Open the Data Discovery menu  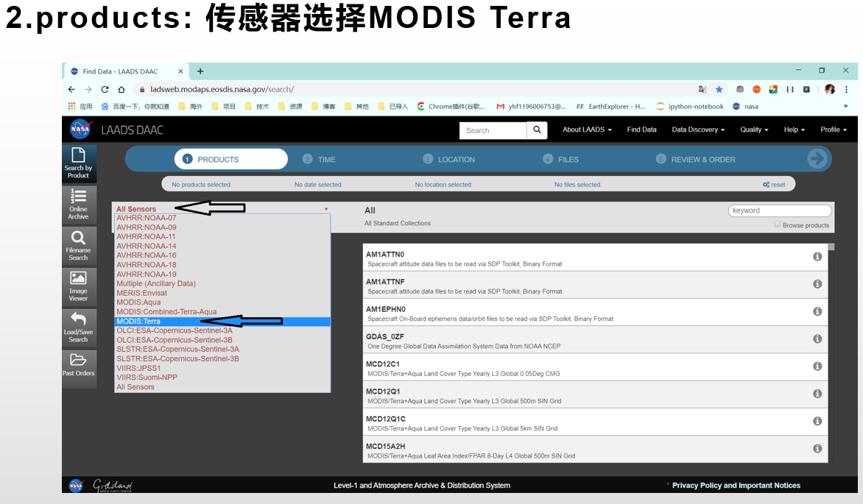(697, 129)
